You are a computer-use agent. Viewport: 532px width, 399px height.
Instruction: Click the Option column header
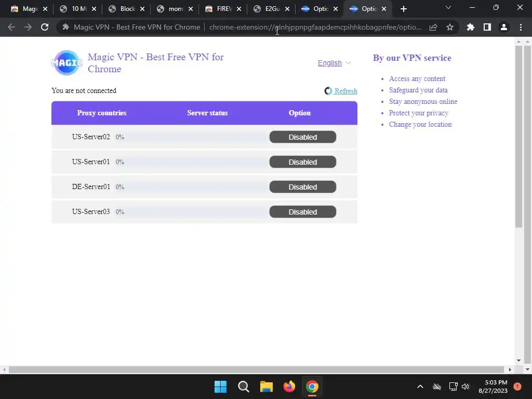(x=300, y=113)
